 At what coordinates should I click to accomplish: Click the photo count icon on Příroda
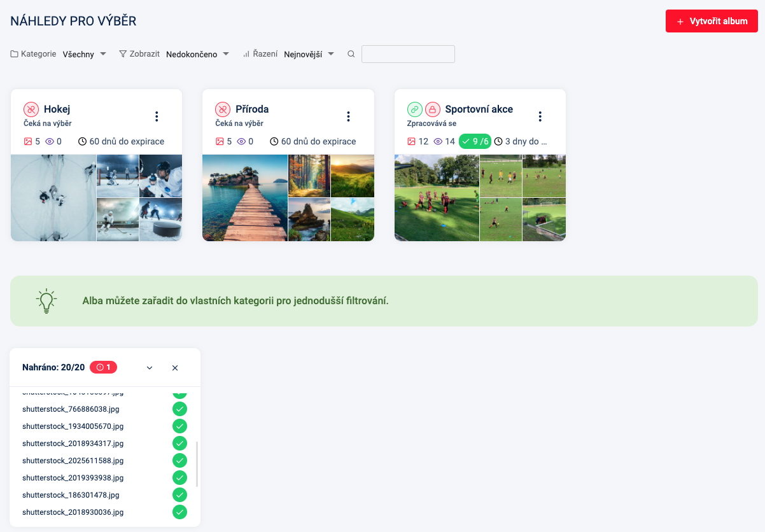tap(220, 141)
